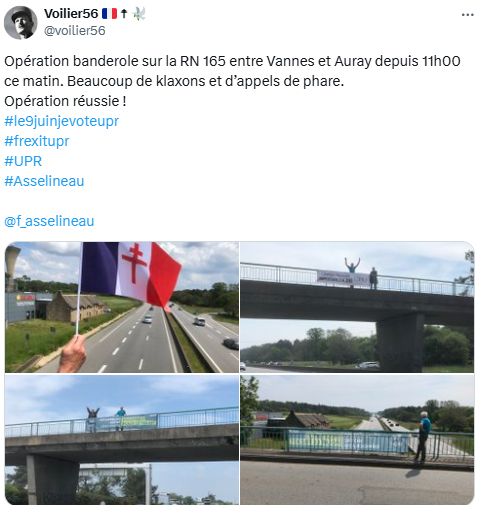Open the Voilier56 display name link
477x505 pixels.
click(x=71, y=14)
